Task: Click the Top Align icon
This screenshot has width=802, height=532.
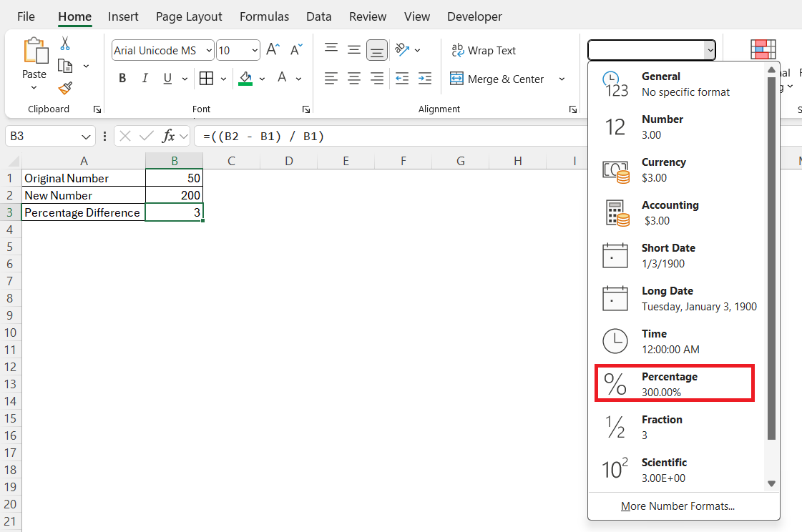Action: pyautogui.click(x=331, y=49)
